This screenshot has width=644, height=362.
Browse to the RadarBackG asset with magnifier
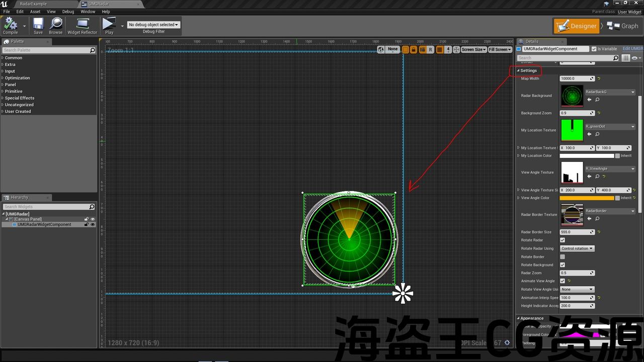[x=597, y=100]
